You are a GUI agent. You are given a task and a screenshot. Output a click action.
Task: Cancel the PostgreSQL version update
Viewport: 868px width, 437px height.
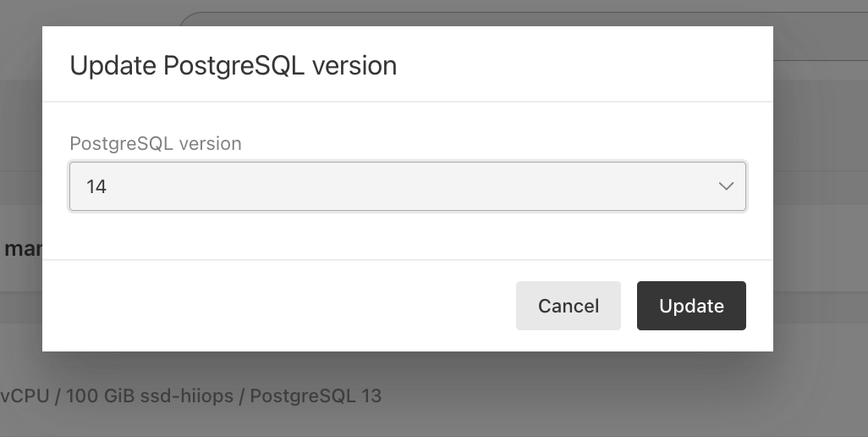point(568,306)
